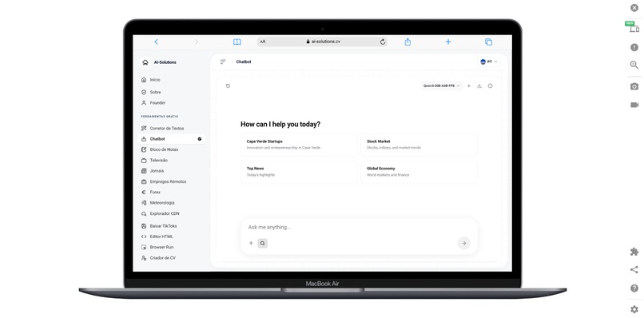644x318 pixels.
Task: Open chat history with the clock icon
Action: click(228, 85)
